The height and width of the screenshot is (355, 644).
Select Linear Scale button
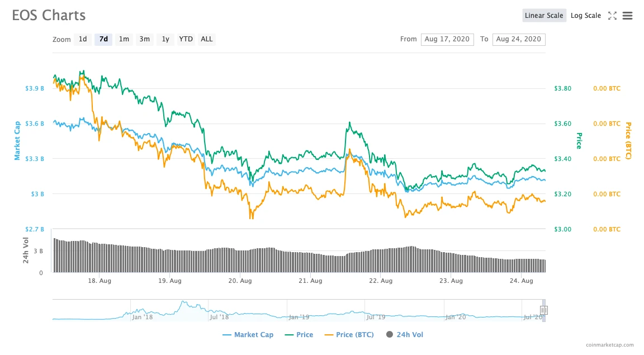[x=544, y=16]
